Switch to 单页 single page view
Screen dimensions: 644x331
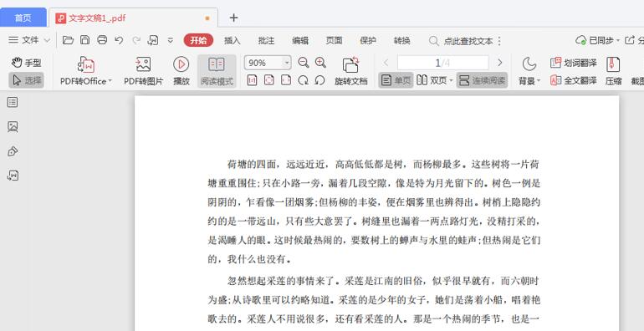[396, 80]
